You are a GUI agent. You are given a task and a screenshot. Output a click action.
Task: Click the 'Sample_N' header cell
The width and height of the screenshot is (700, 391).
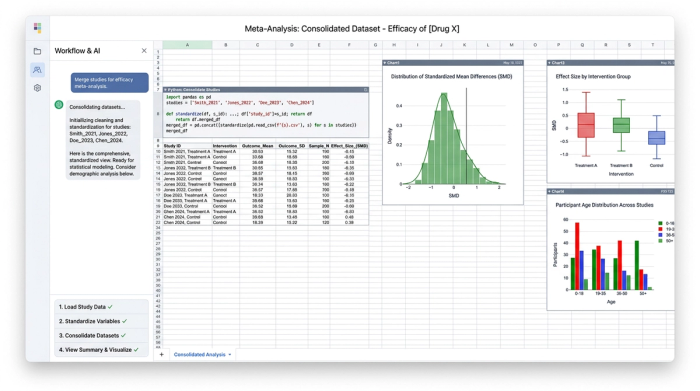coord(319,146)
